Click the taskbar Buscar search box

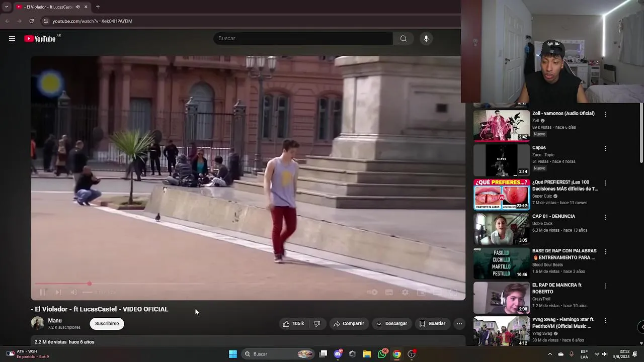click(279, 354)
